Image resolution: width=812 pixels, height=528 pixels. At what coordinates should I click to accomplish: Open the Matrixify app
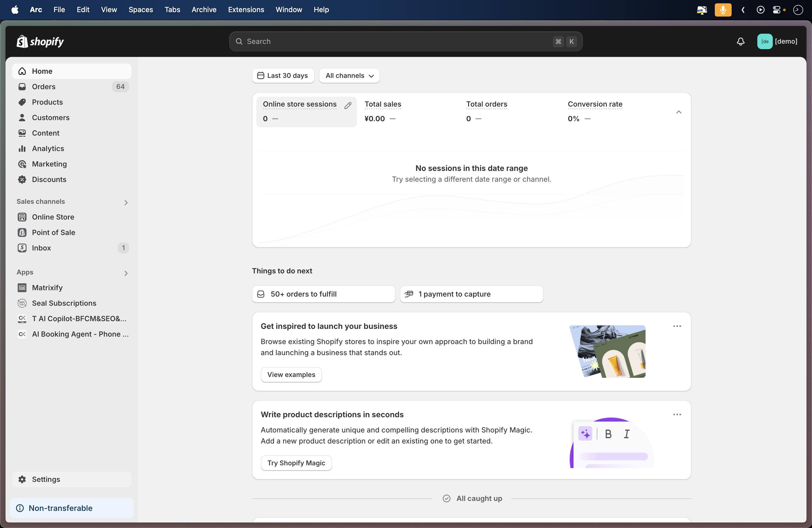pyautogui.click(x=47, y=287)
